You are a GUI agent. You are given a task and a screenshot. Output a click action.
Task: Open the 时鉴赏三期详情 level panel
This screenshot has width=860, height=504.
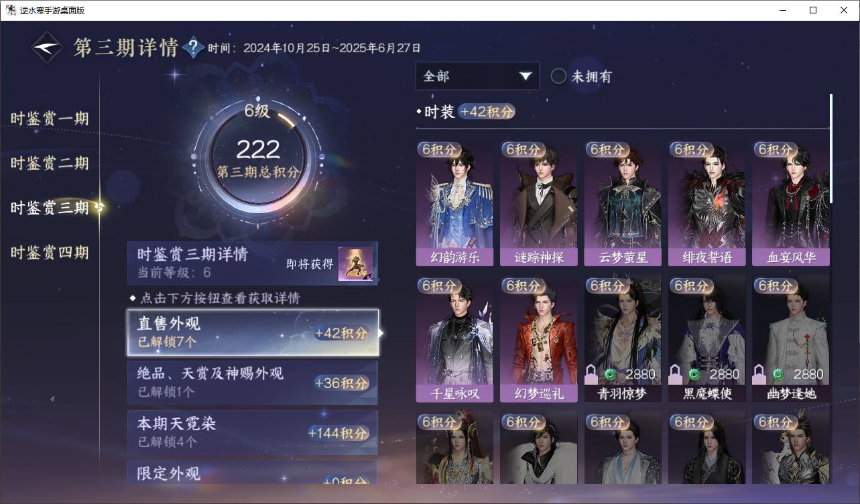click(x=253, y=263)
